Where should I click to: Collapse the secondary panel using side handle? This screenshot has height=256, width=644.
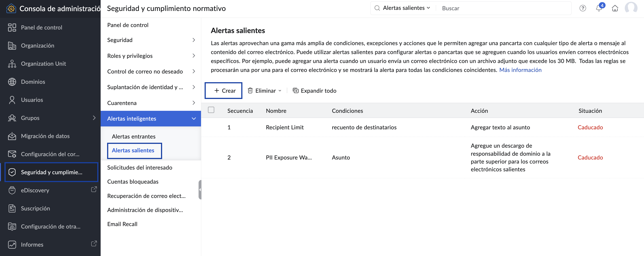pos(200,190)
